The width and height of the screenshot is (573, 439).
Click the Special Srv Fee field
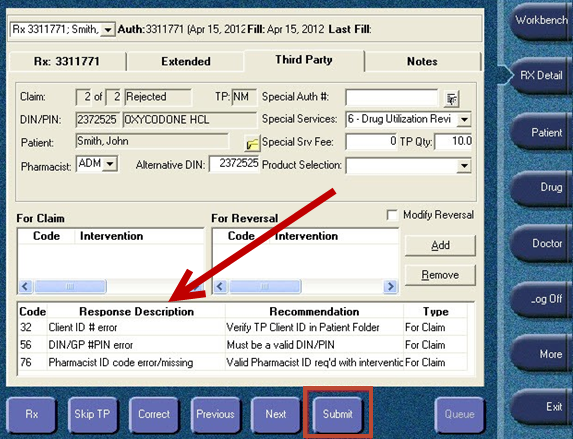click(371, 141)
